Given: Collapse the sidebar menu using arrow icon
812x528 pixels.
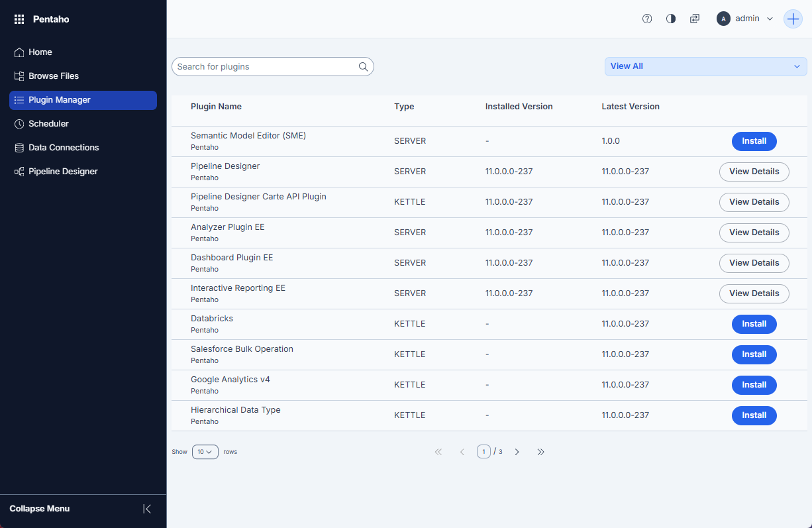Looking at the screenshot, I should (147, 509).
